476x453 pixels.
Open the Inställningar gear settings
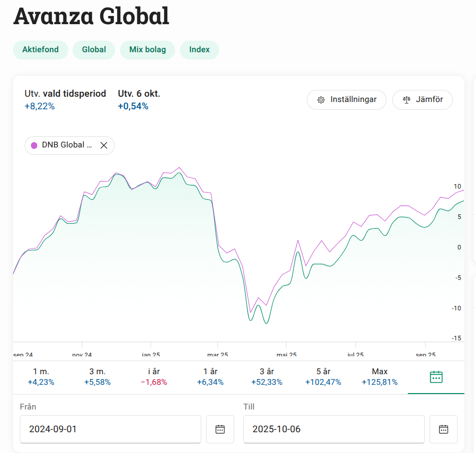click(346, 100)
